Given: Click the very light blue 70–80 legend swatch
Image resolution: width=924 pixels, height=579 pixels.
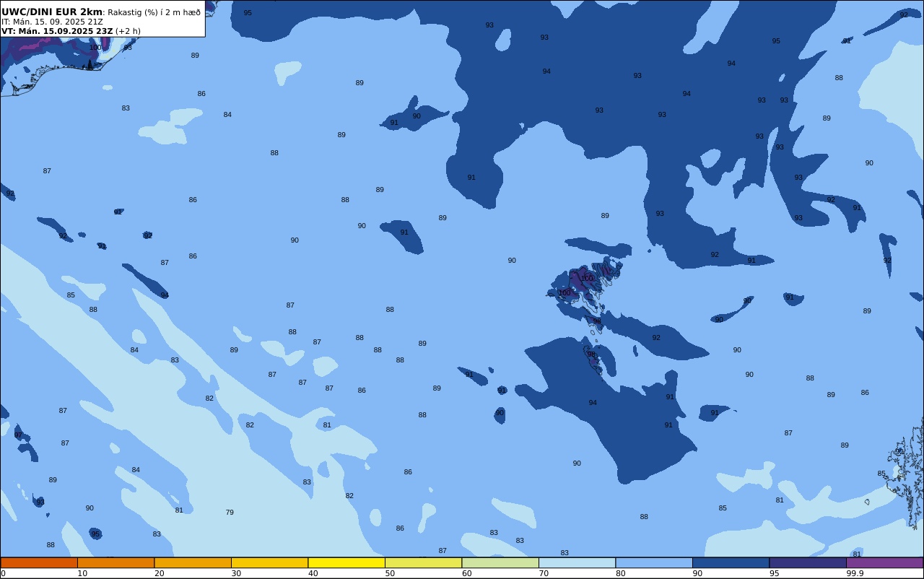Looking at the screenshot, I should (577, 562).
